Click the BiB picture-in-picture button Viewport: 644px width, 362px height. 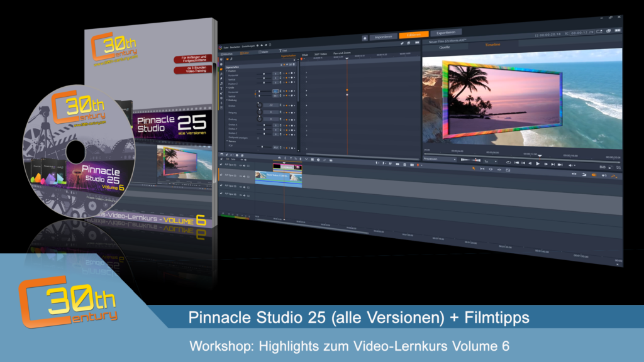click(x=602, y=167)
